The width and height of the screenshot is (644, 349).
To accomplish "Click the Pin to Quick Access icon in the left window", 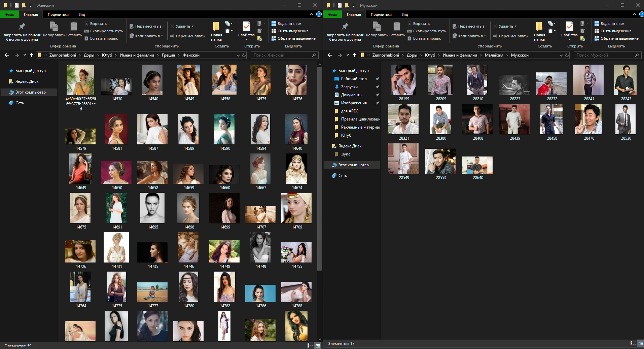I will click(22, 27).
